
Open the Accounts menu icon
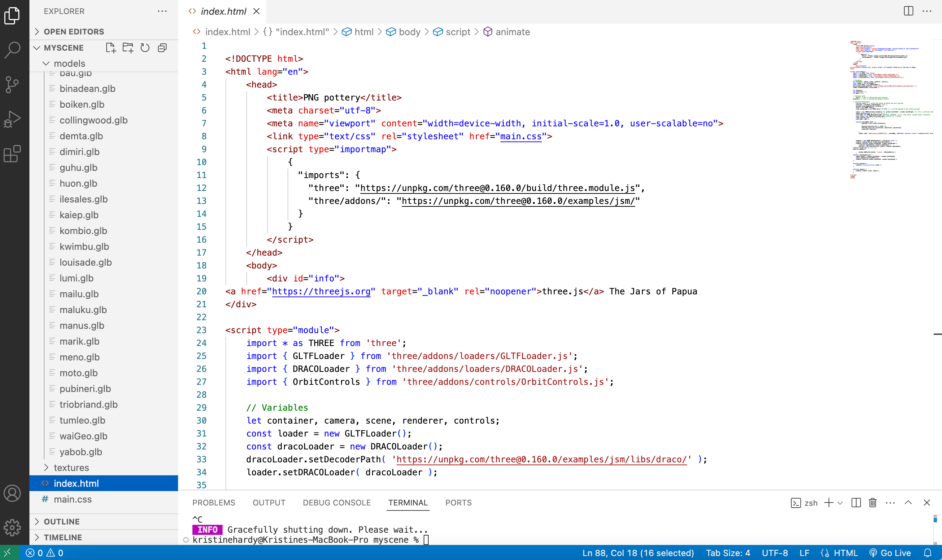pos(13,493)
